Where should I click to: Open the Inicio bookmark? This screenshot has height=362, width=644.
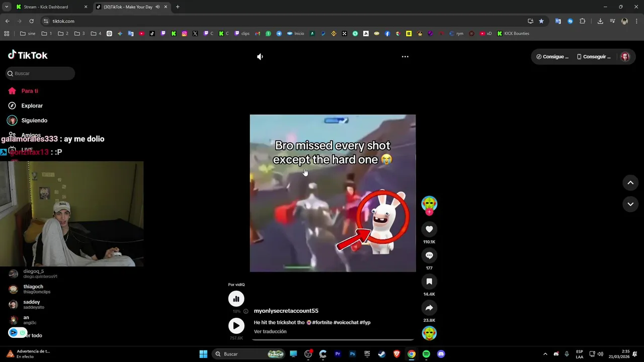point(296,34)
